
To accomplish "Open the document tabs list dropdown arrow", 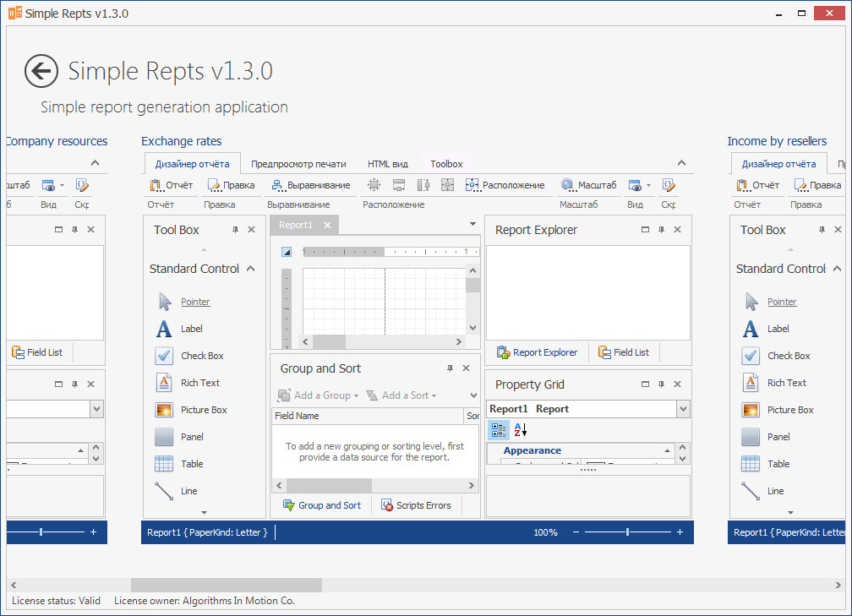I will click(472, 224).
